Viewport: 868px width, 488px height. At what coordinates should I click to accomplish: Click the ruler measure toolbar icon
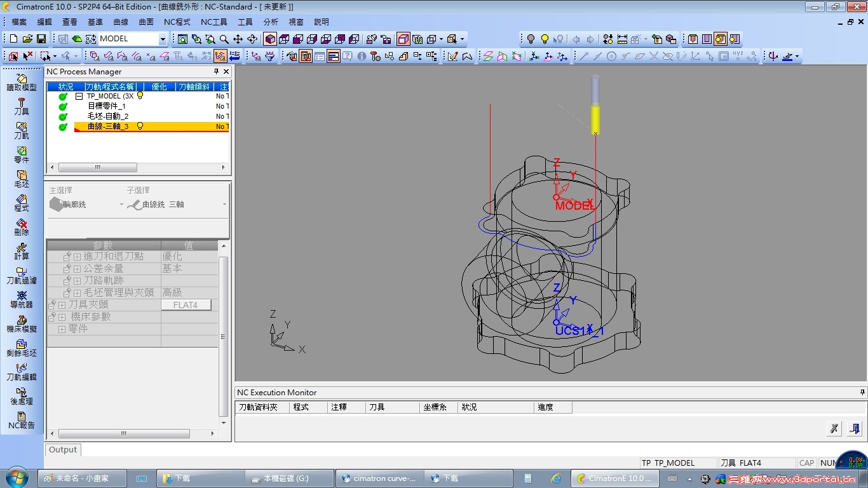(622, 39)
